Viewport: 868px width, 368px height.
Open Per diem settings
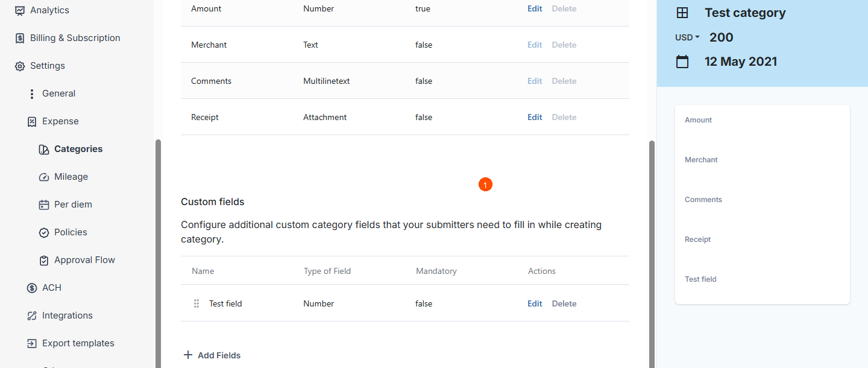click(x=73, y=205)
